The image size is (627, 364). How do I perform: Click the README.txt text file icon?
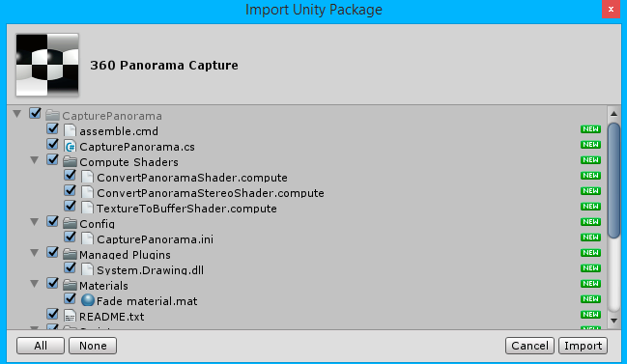tap(70, 316)
